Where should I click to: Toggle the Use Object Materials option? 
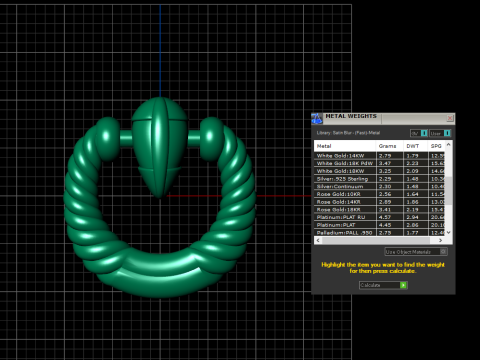tap(416, 252)
